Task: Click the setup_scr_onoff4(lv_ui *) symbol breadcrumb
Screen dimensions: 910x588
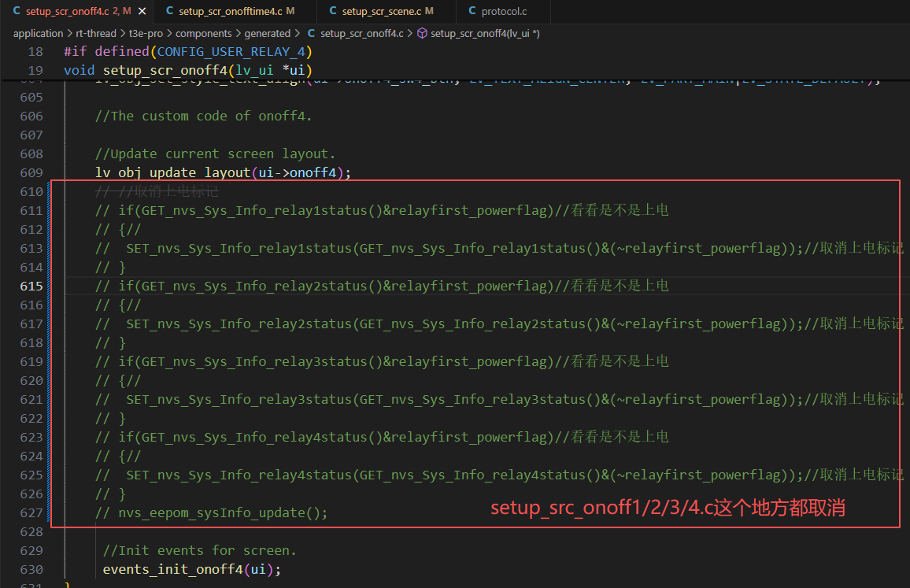Action: pos(485,33)
